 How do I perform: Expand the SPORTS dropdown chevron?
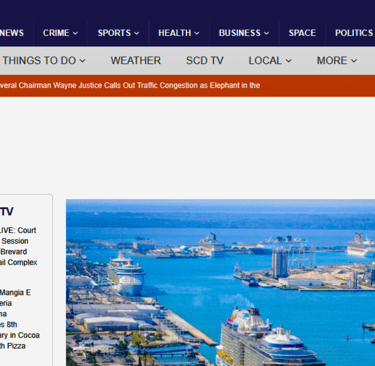pos(137,33)
